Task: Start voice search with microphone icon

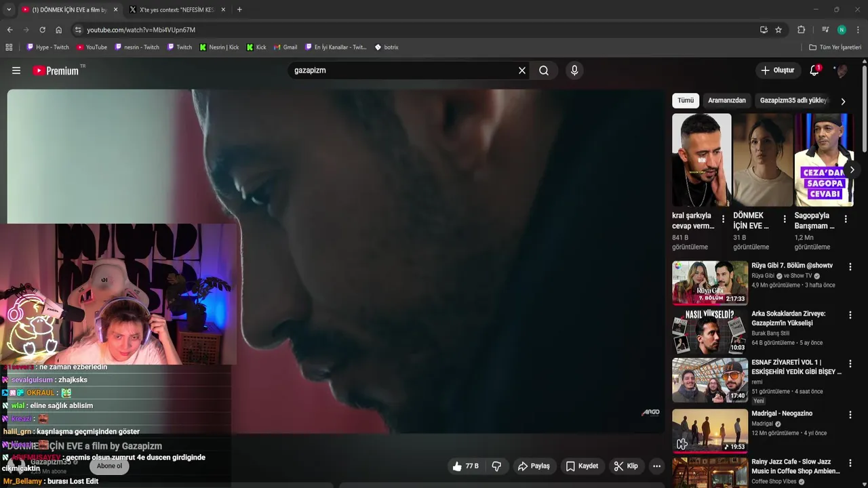Action: pos(574,70)
